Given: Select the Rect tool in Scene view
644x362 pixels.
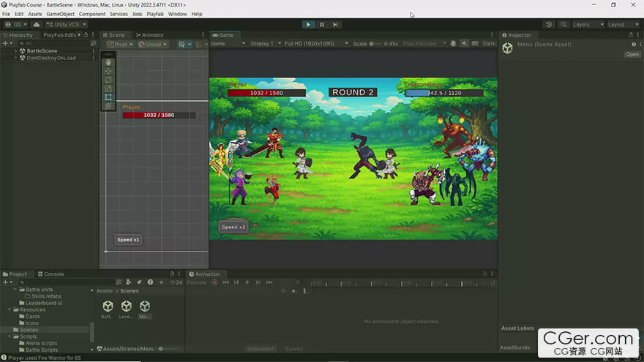Looking at the screenshot, I should click(108, 97).
